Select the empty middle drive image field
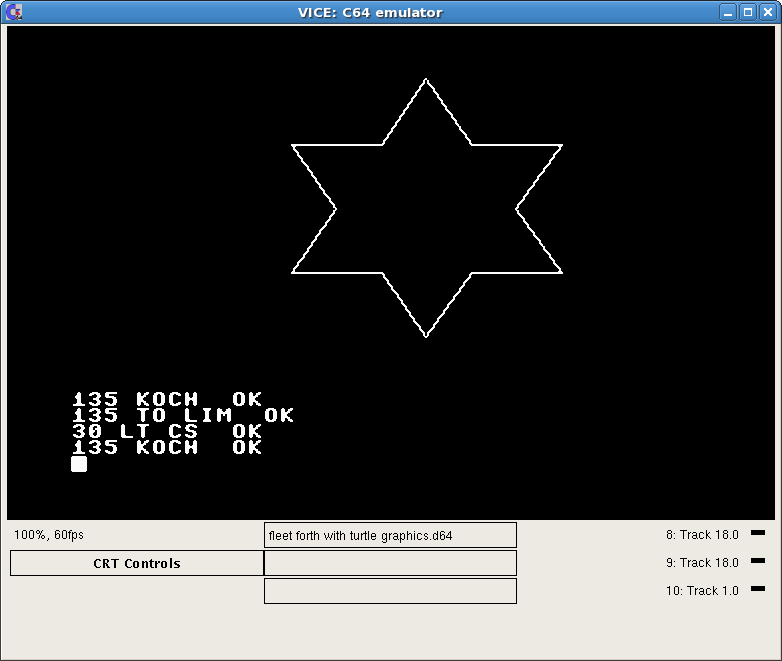782x661 pixels. coord(390,563)
